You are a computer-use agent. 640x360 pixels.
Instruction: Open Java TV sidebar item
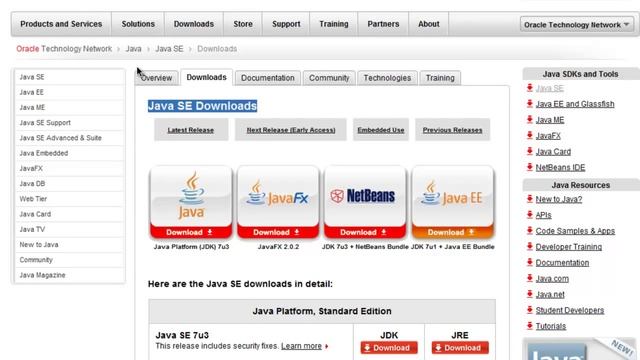pos(70,229)
